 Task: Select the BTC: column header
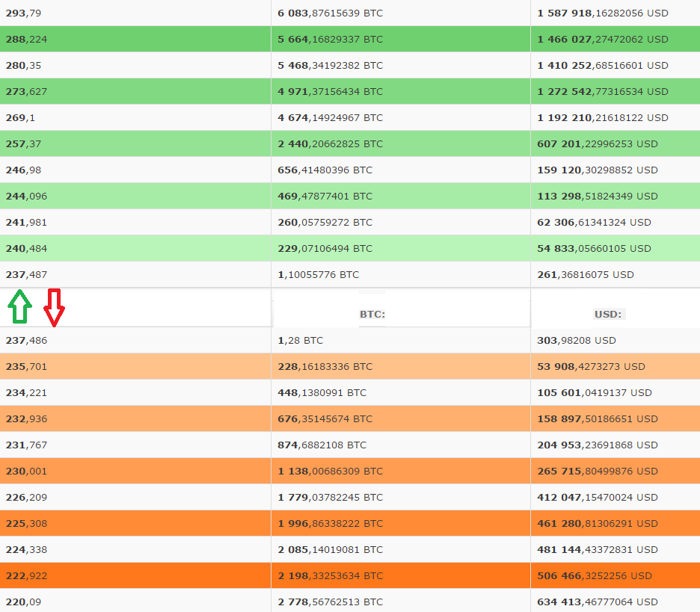tap(372, 314)
